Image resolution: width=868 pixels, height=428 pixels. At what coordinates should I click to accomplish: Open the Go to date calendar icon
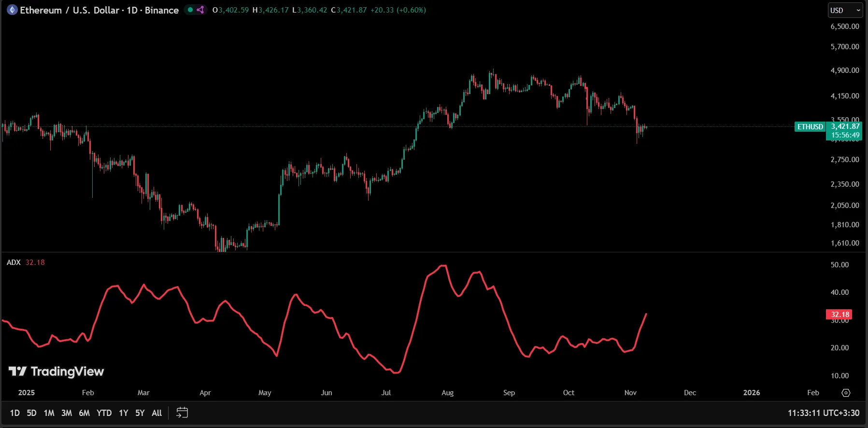click(182, 413)
